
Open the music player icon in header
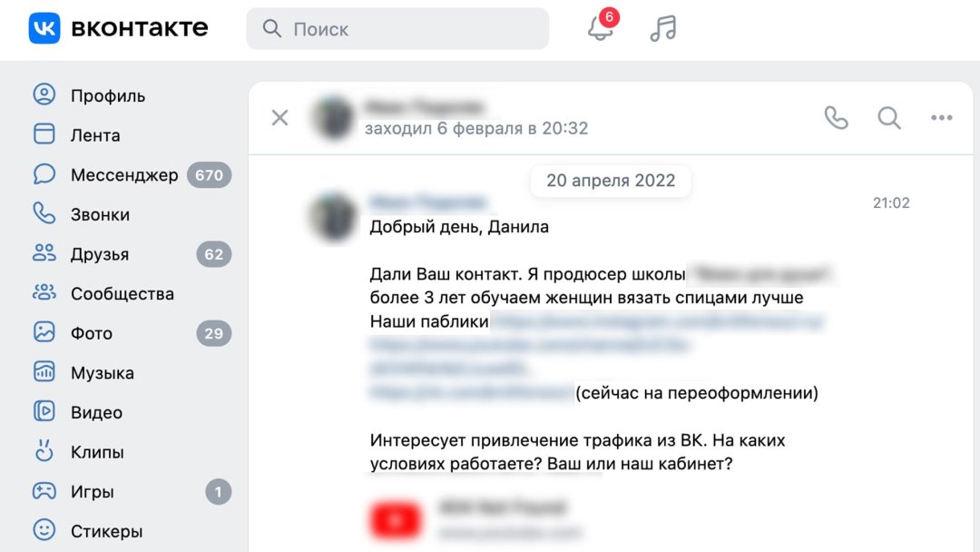coord(663,28)
